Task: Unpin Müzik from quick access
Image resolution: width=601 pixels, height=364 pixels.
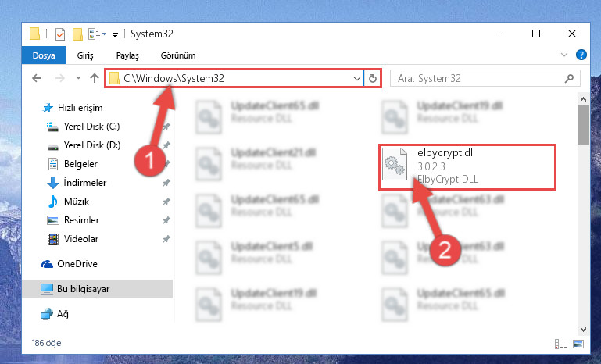Action: 166,202
